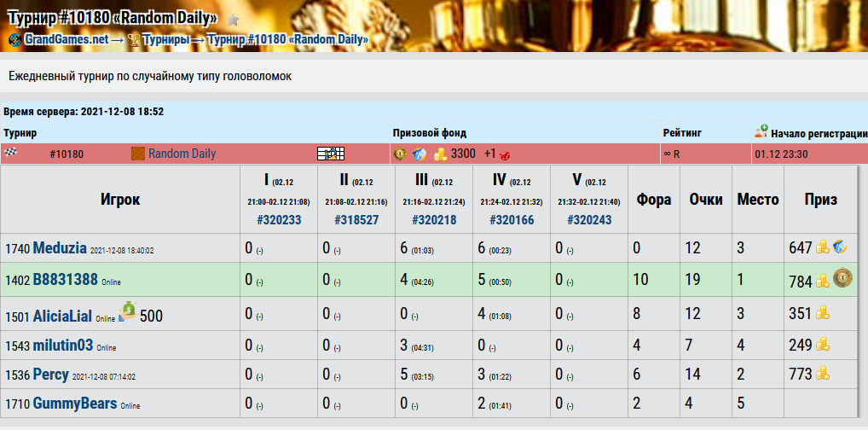
Task: Click the checkered flag icon in tournament row
Action: [x=11, y=154]
